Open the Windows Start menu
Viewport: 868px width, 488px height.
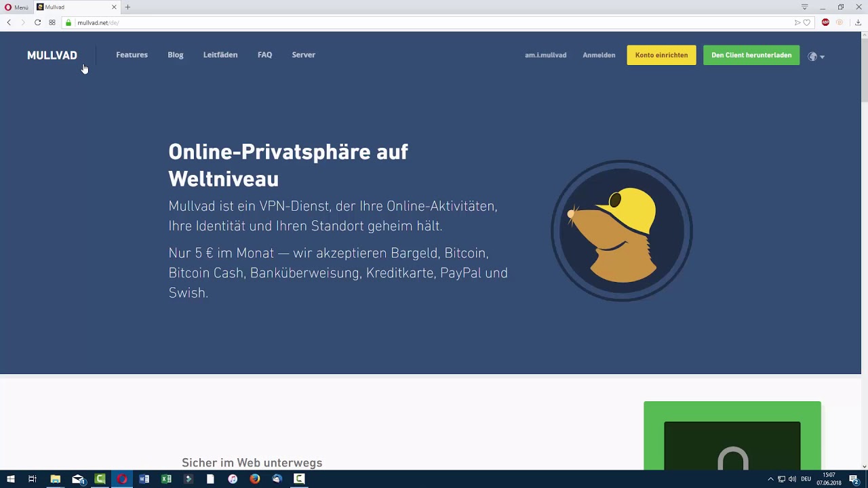(11, 479)
